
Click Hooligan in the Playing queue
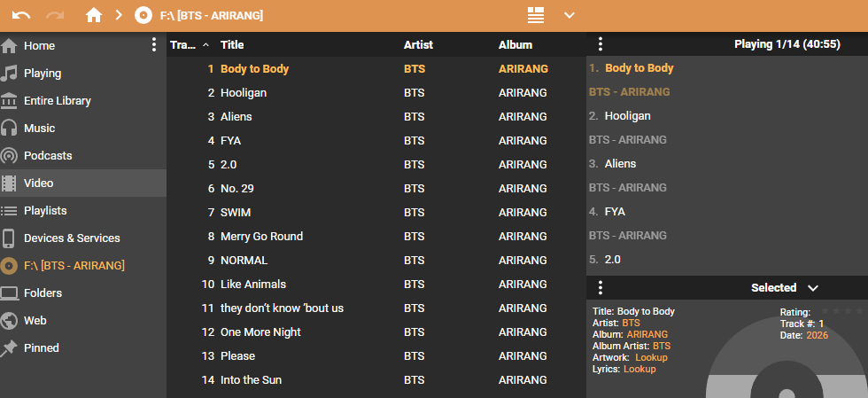point(627,116)
